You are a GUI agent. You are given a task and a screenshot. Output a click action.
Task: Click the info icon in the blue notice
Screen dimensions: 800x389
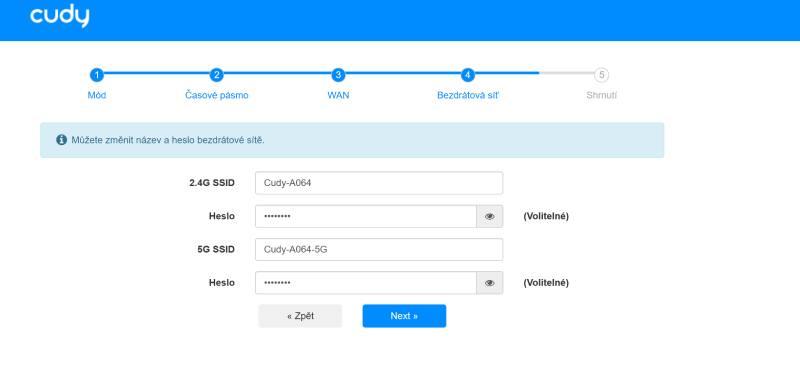[x=62, y=140]
